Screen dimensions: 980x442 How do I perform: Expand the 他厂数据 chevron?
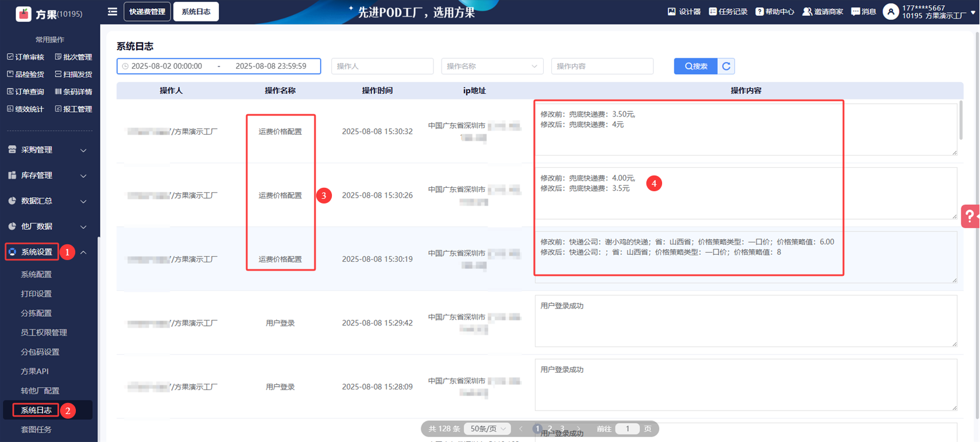83,227
